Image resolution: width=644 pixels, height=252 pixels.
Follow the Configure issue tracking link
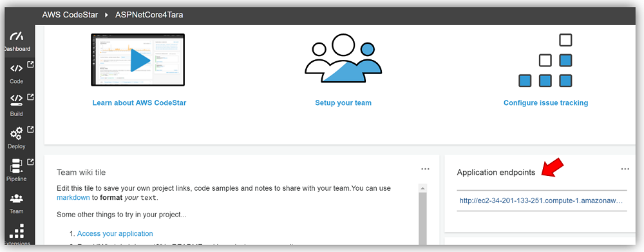click(546, 102)
